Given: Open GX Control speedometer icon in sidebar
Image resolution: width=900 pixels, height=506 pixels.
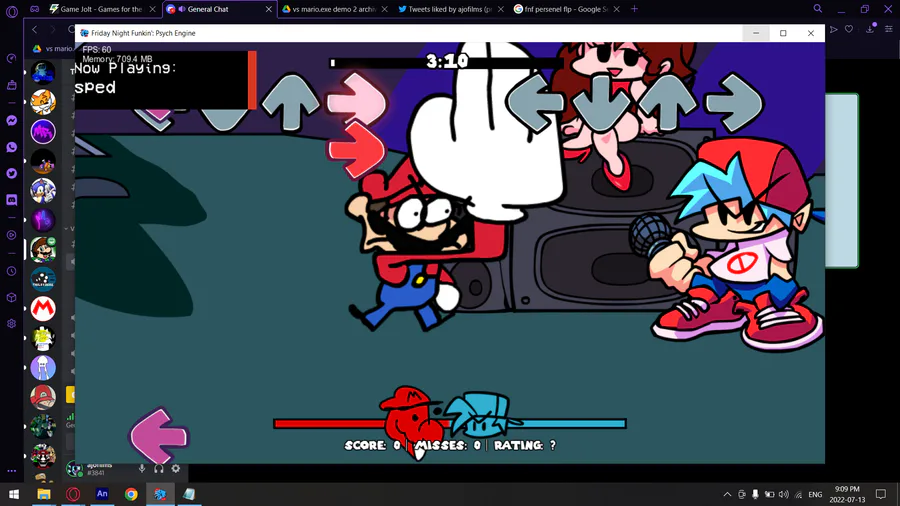Looking at the screenshot, I should tap(11, 59).
